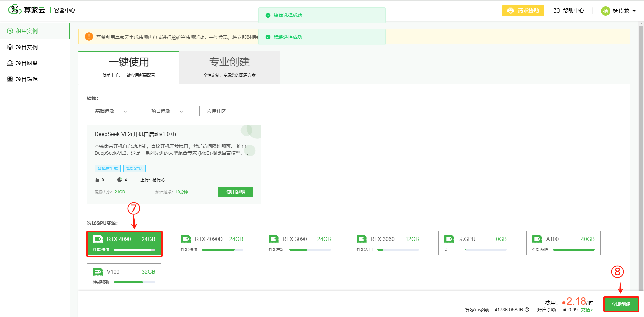Choose the RTX 3060 12GB option
Viewport: 644px width, 317px height.
[388, 243]
